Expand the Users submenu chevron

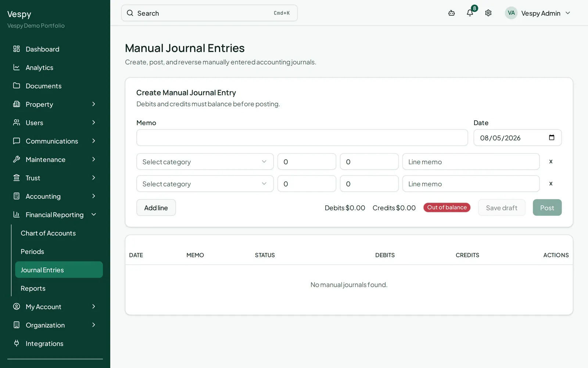coord(94,123)
